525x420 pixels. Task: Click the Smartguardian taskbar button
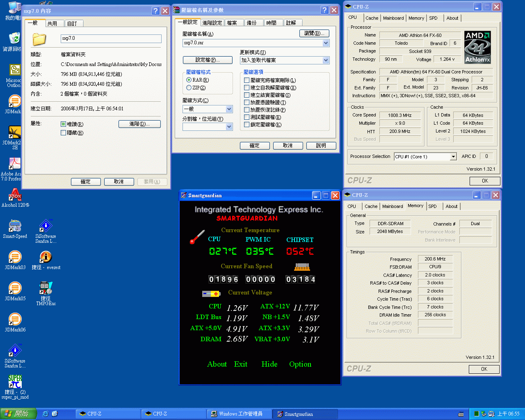[305, 414]
